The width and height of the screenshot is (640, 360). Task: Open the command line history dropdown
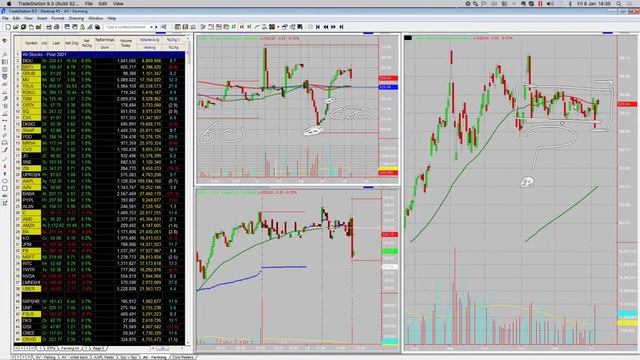[x=152, y=27]
